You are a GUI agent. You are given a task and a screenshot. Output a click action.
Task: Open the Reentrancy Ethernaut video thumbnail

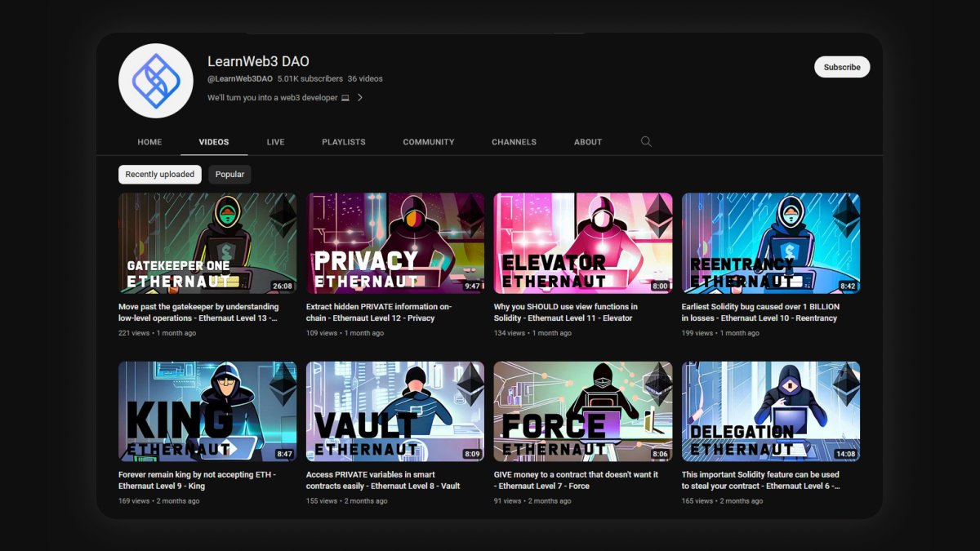pyautogui.click(x=771, y=243)
